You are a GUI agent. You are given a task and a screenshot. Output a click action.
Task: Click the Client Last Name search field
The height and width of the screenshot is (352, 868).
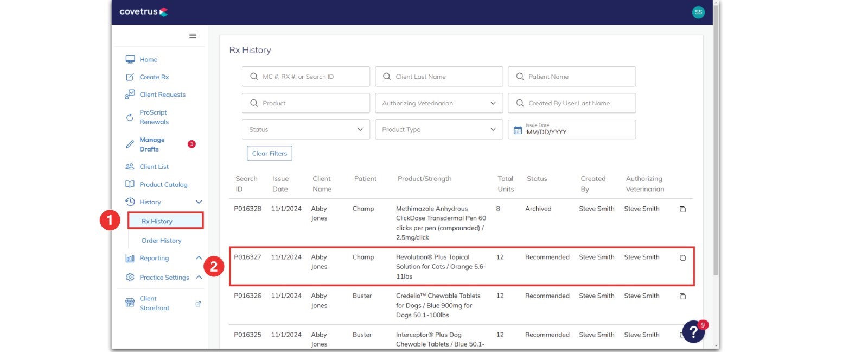[439, 77]
